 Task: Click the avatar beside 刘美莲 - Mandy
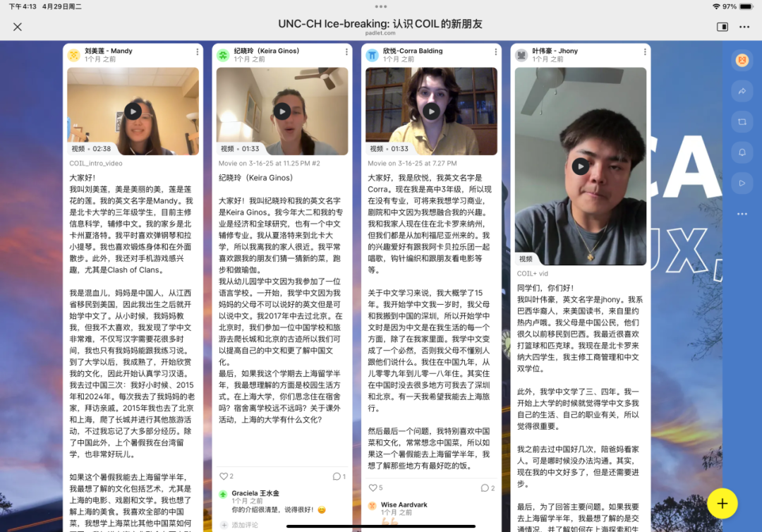[x=74, y=55]
